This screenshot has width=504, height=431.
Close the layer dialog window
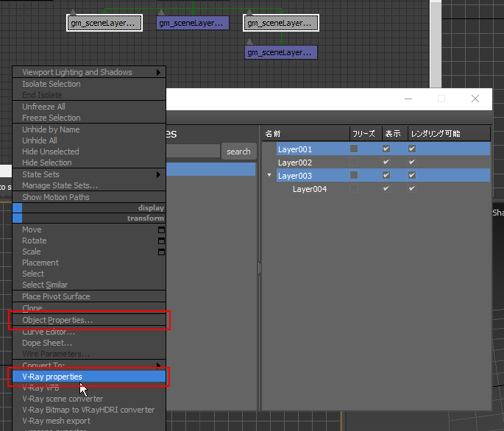[x=475, y=99]
